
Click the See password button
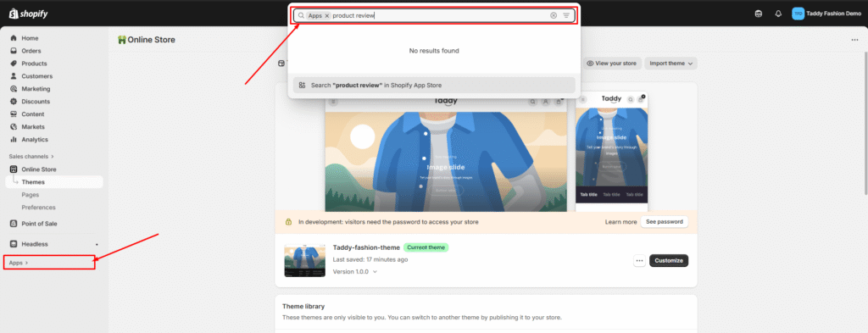[665, 222]
